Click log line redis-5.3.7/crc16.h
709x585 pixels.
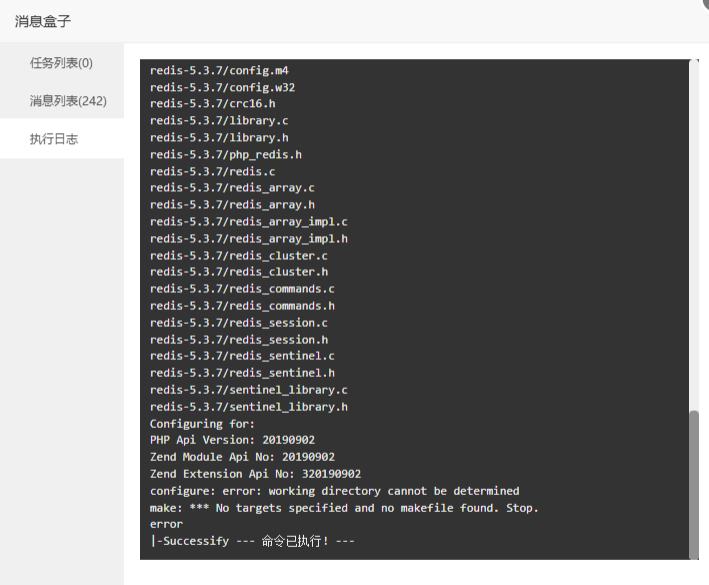[213, 104]
